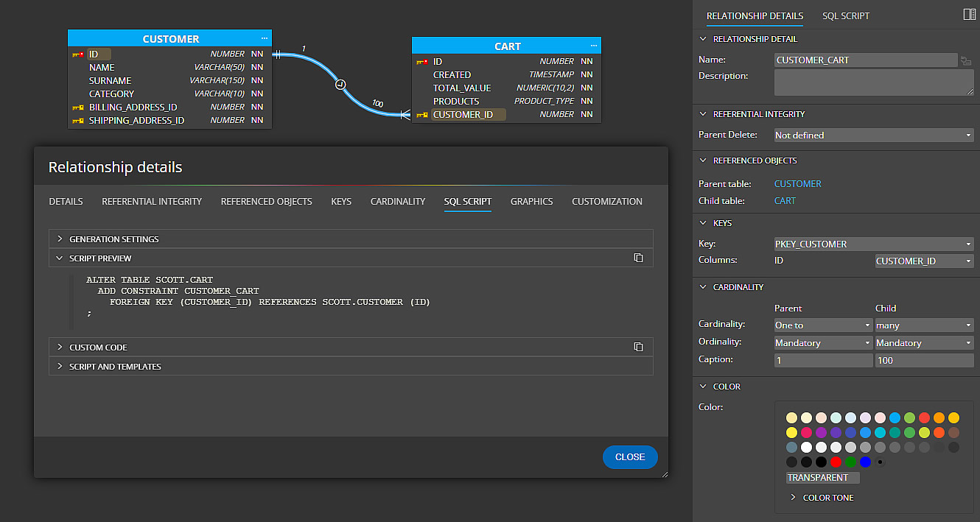Click the Description text field
This screenshot has width=980, height=522.
873,82
